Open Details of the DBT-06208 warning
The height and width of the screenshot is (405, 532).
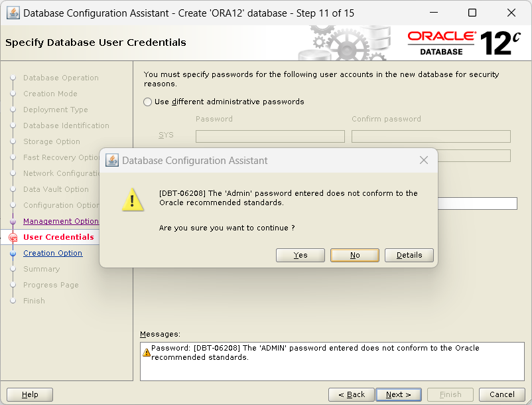[x=409, y=255]
